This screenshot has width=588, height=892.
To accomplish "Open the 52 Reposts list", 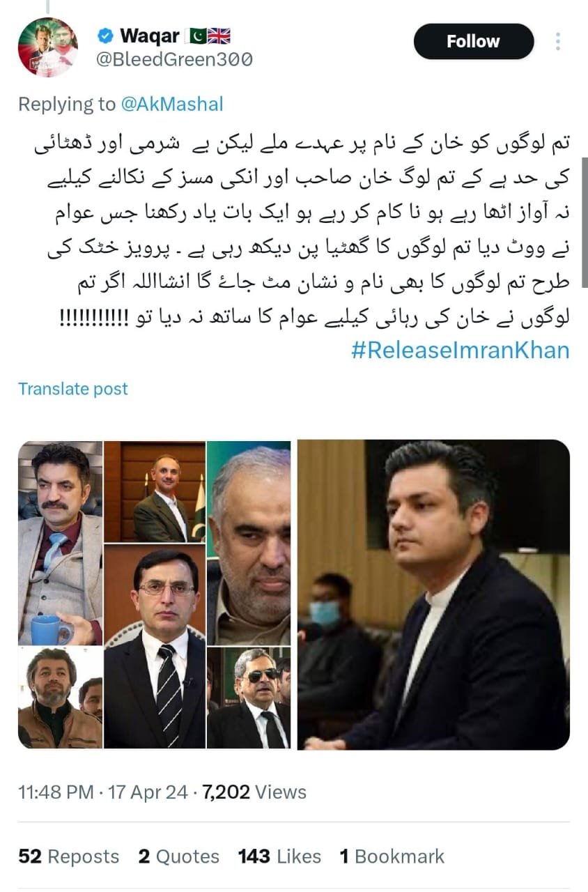I will [x=69, y=856].
